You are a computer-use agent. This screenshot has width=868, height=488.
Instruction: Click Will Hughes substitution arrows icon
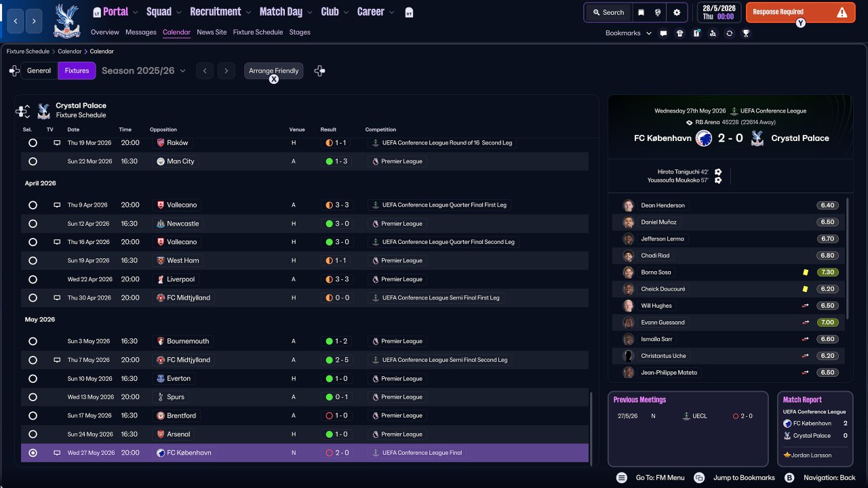pyautogui.click(x=806, y=306)
